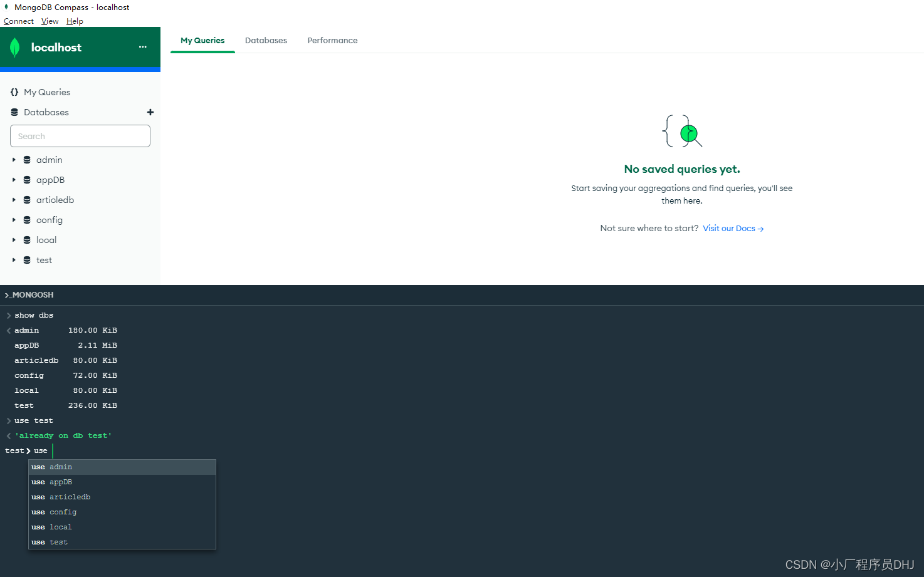This screenshot has height=577, width=924.
Task: Focus the sidebar database Search field
Action: pos(80,136)
